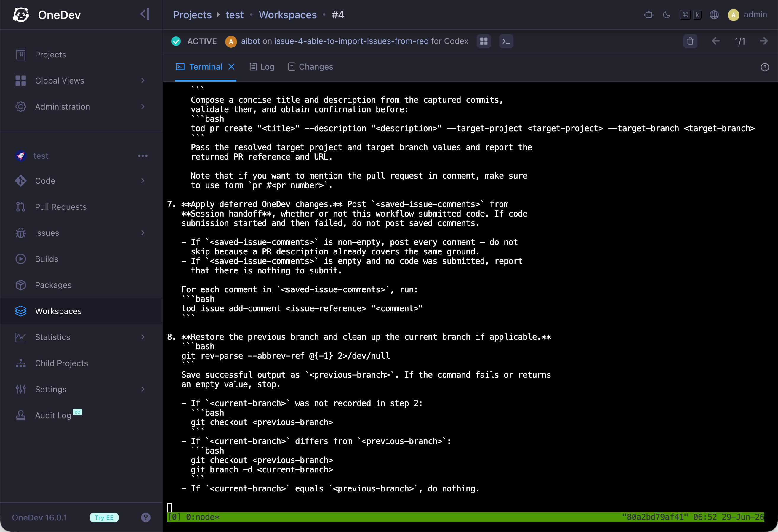Click the Projects bookmark icon in sidebar
The height and width of the screenshot is (532, 778).
(21, 55)
